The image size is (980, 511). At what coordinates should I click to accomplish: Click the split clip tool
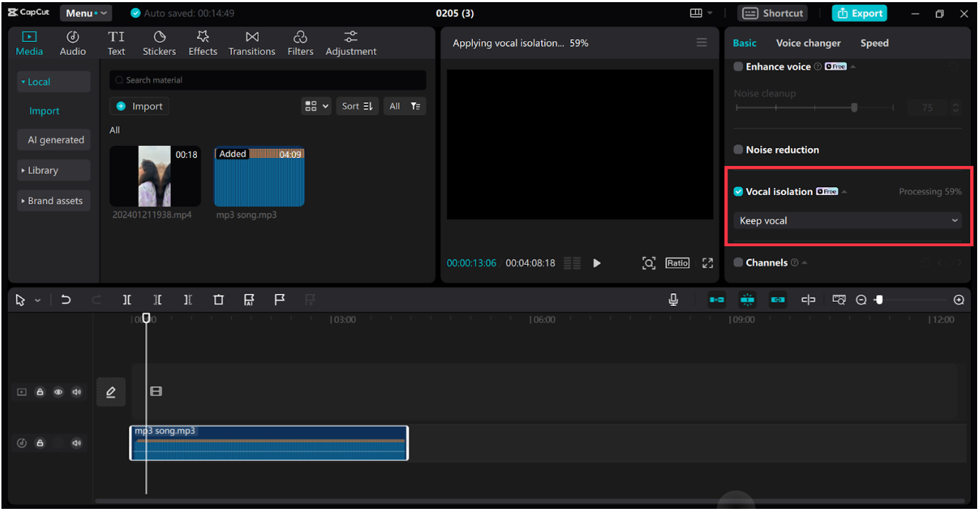(x=127, y=300)
